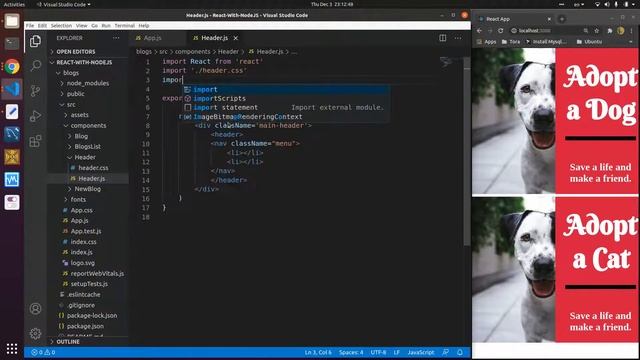Screen dimensions: 640x360
Task: Change LF end of line sequence
Action: 397,352
